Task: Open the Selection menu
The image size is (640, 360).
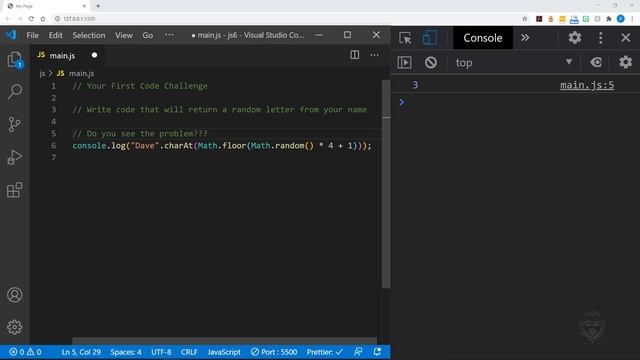Action: point(89,35)
